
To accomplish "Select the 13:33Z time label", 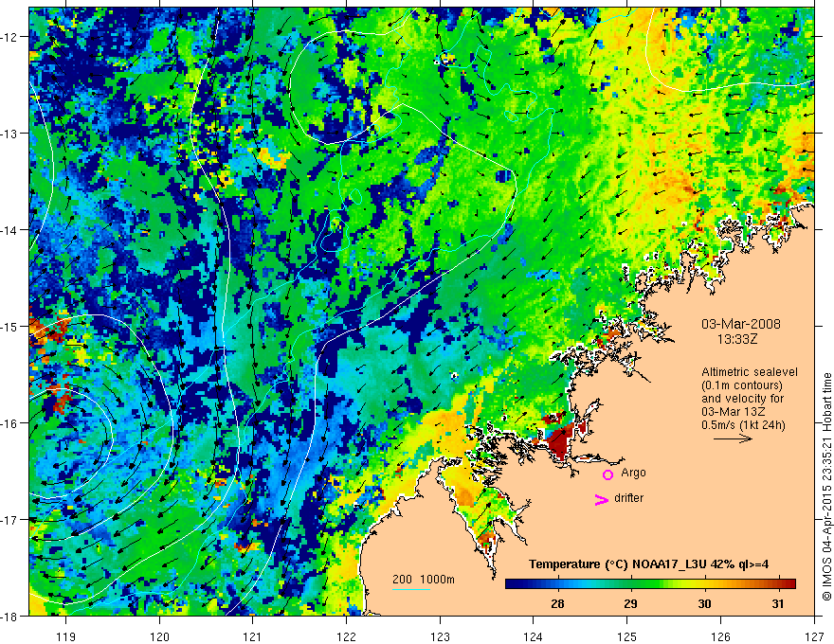I will tap(737, 338).
